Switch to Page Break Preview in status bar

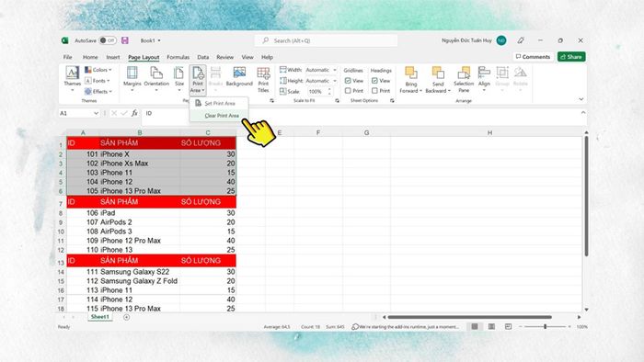point(508,326)
